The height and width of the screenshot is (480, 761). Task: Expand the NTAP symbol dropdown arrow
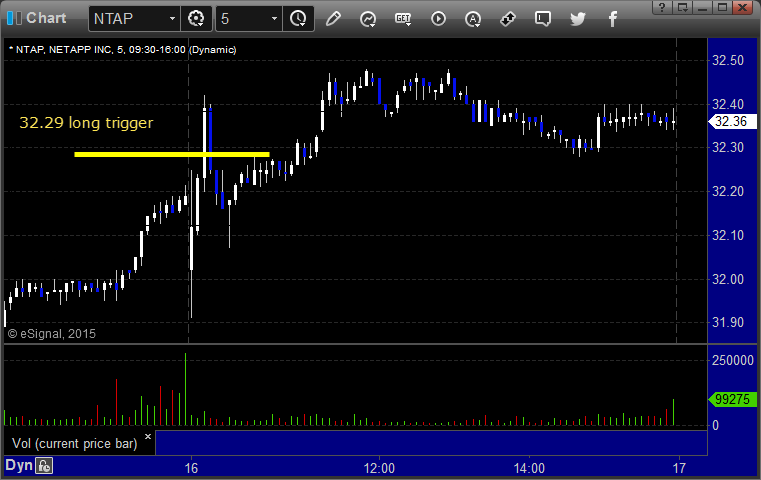pyautogui.click(x=172, y=19)
